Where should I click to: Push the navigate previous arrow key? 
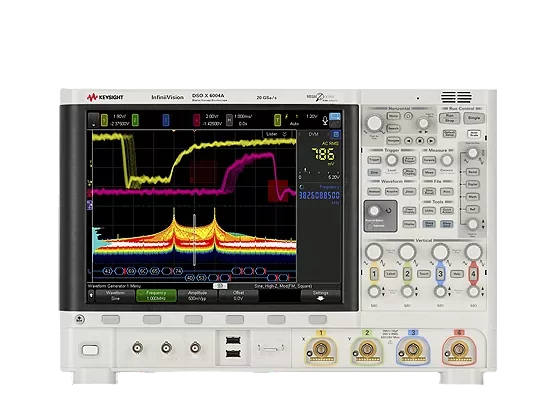pyautogui.click(x=408, y=140)
